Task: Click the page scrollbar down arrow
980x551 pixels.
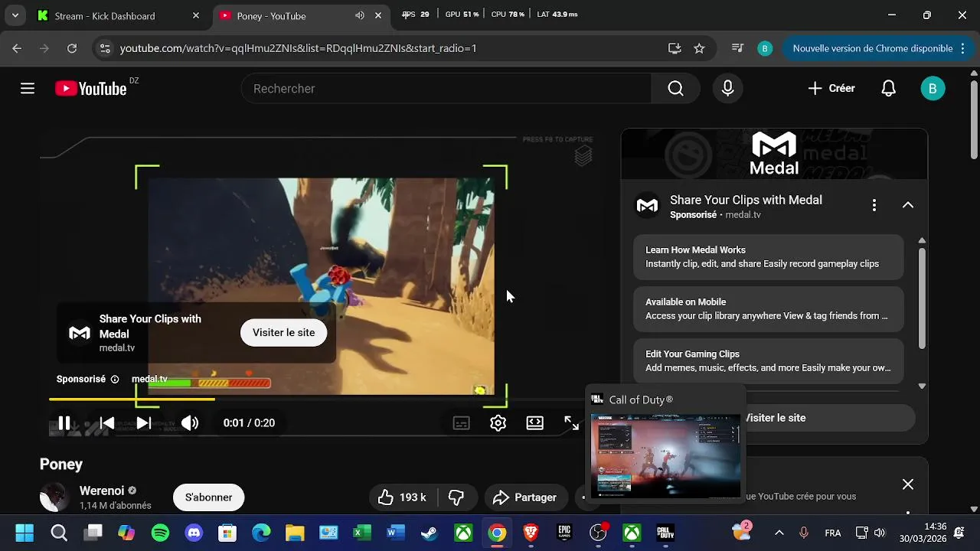Action: coord(973,508)
